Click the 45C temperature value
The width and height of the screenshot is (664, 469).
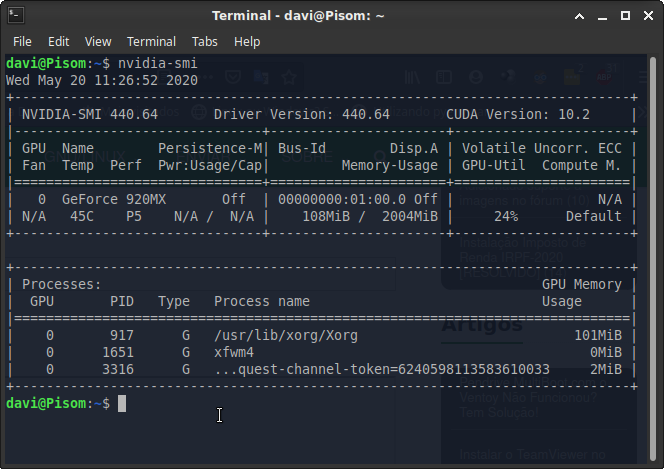(82, 216)
